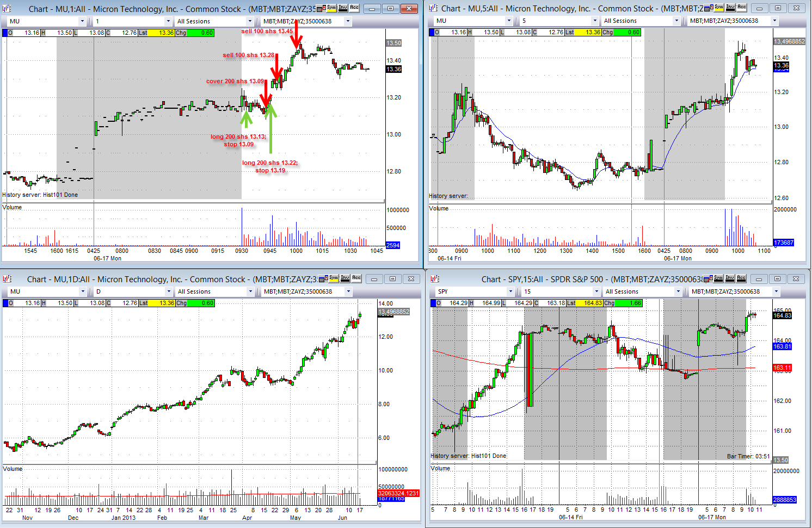Click the blue color square in SPY data bar
Screen dimensions: 812x528
(x=433, y=303)
